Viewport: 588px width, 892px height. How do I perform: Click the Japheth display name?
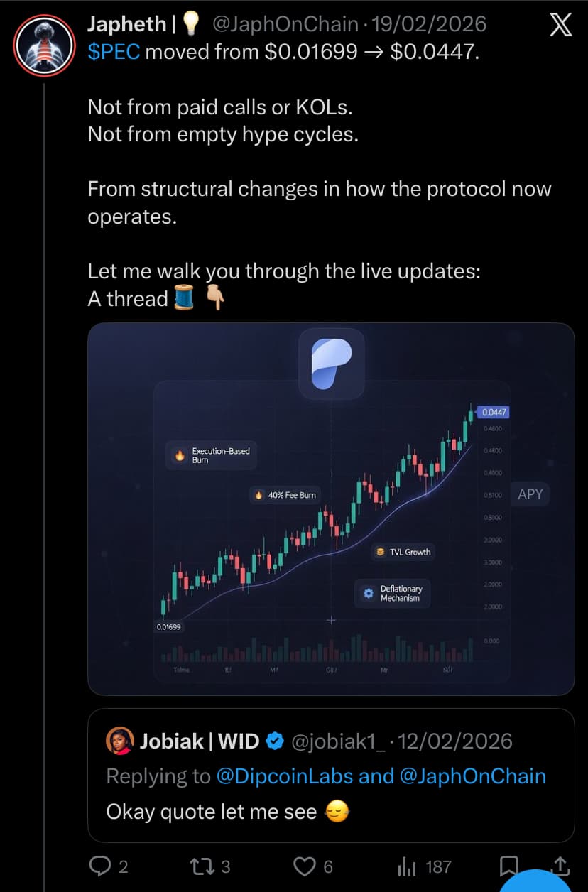pyautogui.click(x=126, y=24)
